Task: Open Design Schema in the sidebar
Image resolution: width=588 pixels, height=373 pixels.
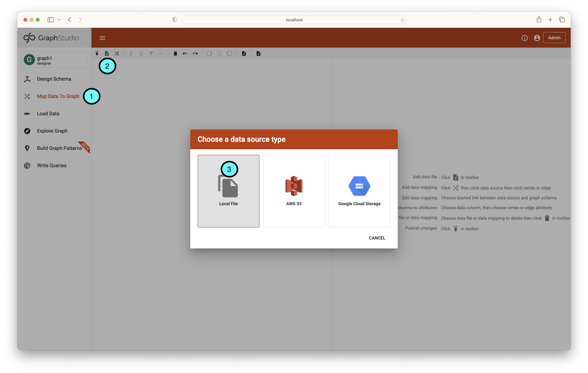Action: (x=54, y=79)
